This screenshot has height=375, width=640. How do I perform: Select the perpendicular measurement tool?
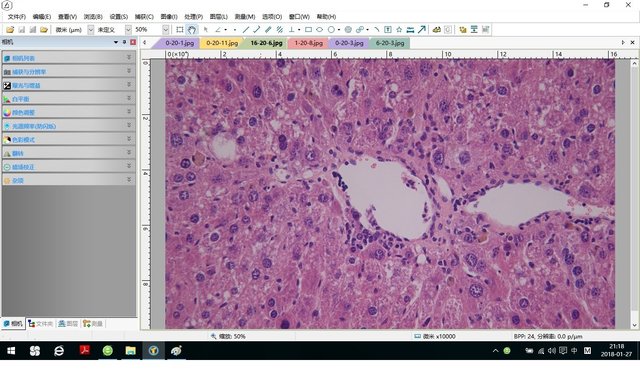tap(292, 29)
